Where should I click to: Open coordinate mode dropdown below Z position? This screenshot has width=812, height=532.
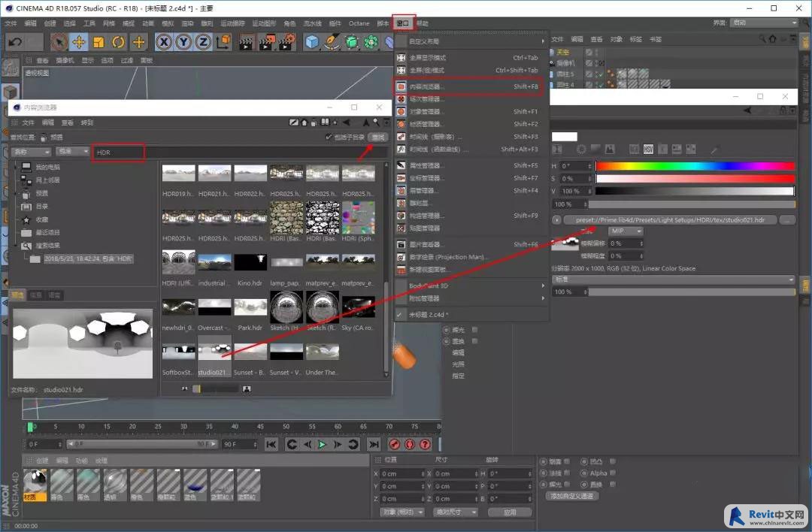403,512
